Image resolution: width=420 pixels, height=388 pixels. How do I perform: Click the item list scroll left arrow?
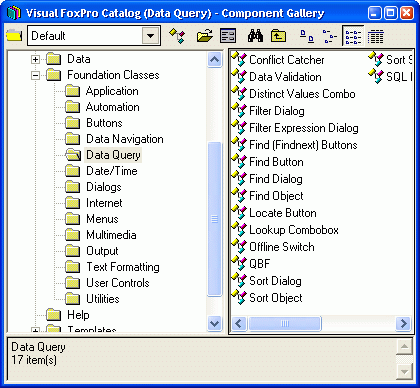click(239, 323)
